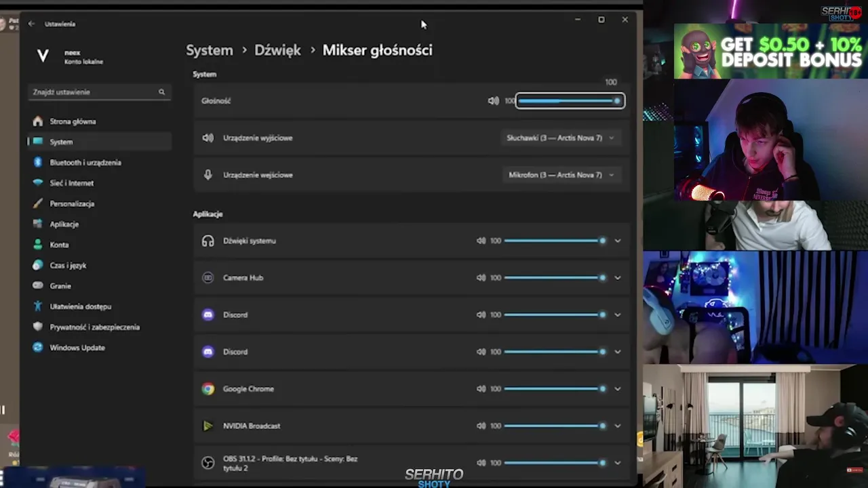Viewport: 868px width, 488px height.
Task: Click the Aplikacje section label
Action: click(x=208, y=214)
